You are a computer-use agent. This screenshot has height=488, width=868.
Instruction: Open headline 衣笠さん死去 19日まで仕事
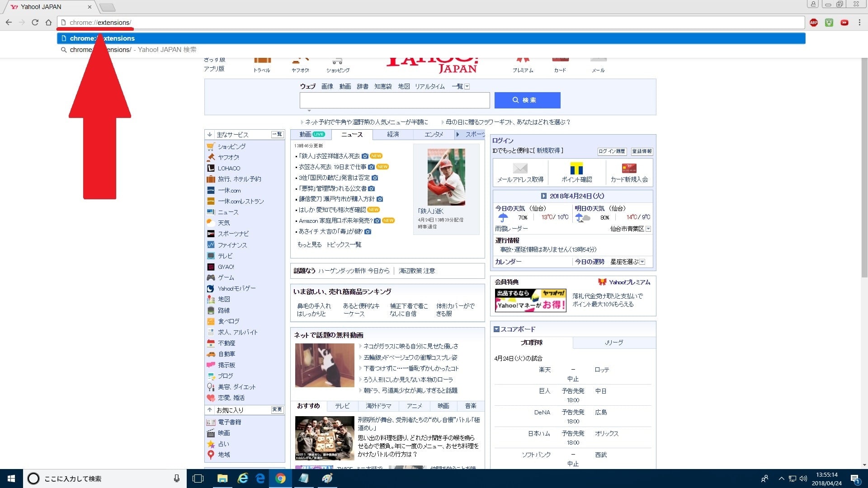click(x=332, y=167)
